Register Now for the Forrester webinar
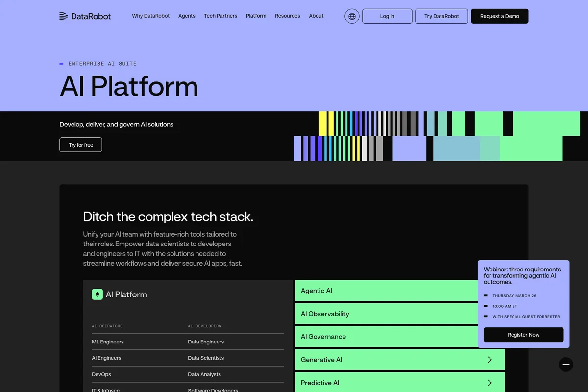 (523, 334)
